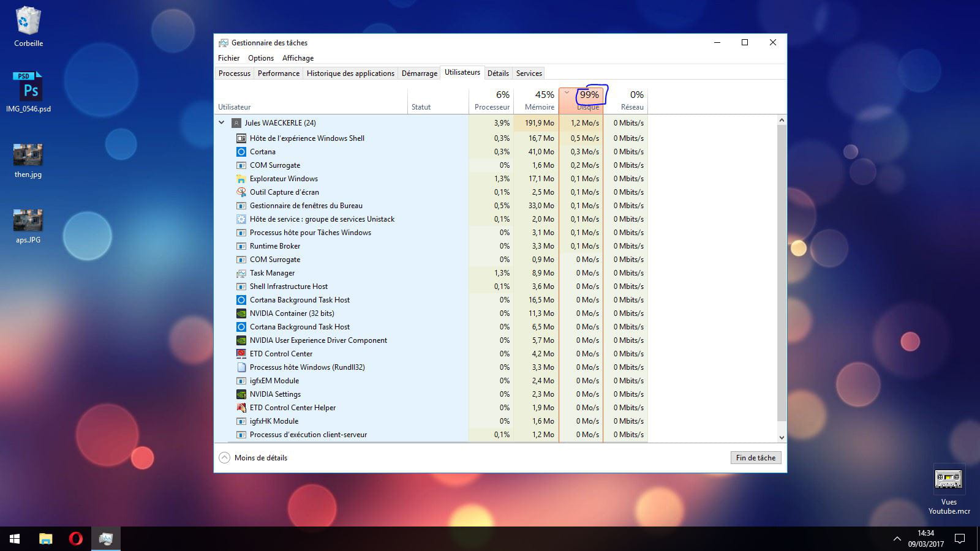Viewport: 980px width, 551px height.
Task: Click the Task Manager title bar icon
Action: [223, 43]
